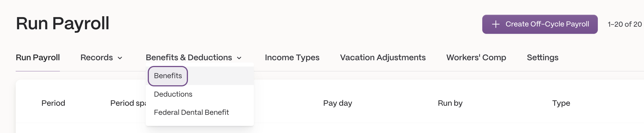The image size is (644, 133).
Task: Choose Benefits from the dropdown menu
Action: (168, 76)
